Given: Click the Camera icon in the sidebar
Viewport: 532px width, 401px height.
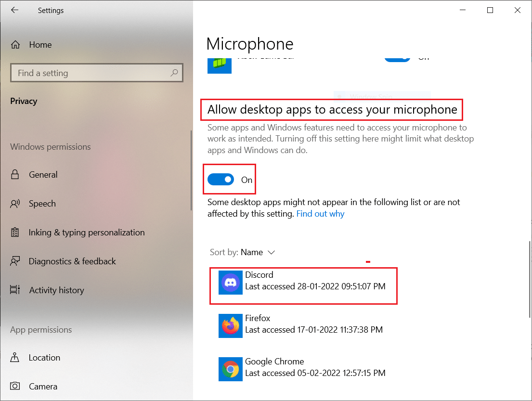Looking at the screenshot, I should 15,386.
